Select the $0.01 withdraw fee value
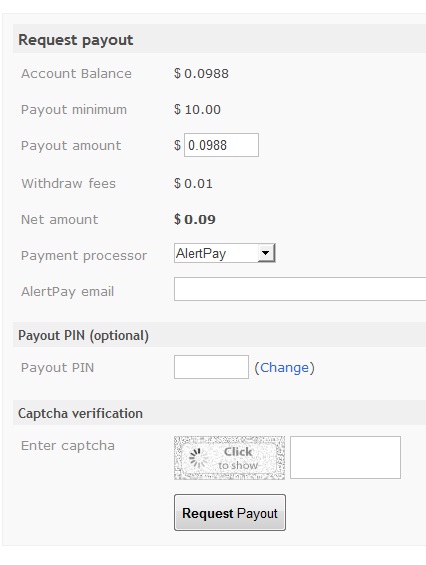 coord(193,183)
